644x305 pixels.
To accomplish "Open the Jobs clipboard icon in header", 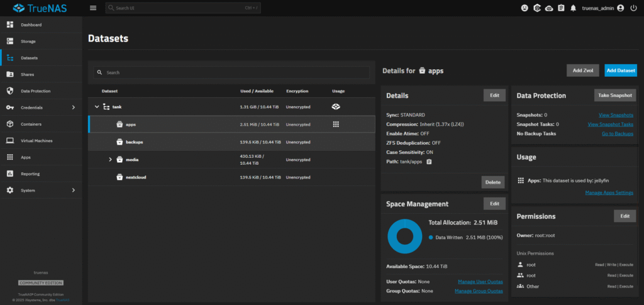I will pyautogui.click(x=561, y=8).
